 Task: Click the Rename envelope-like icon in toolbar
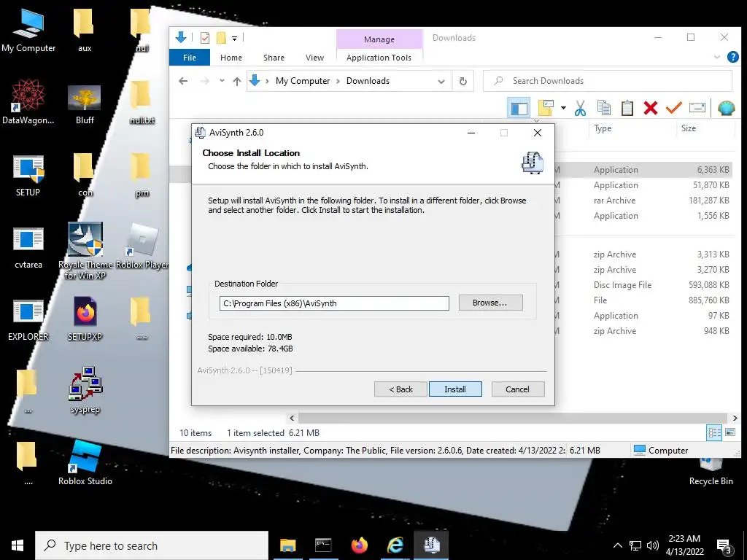tap(697, 108)
